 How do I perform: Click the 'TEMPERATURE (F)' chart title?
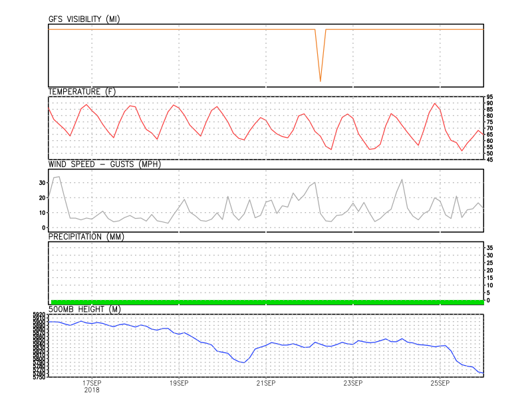[82, 92]
